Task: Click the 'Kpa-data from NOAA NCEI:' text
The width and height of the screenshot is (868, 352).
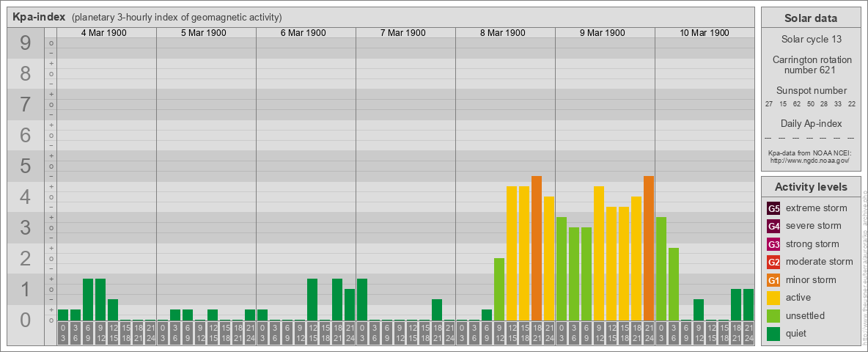Action: click(810, 153)
